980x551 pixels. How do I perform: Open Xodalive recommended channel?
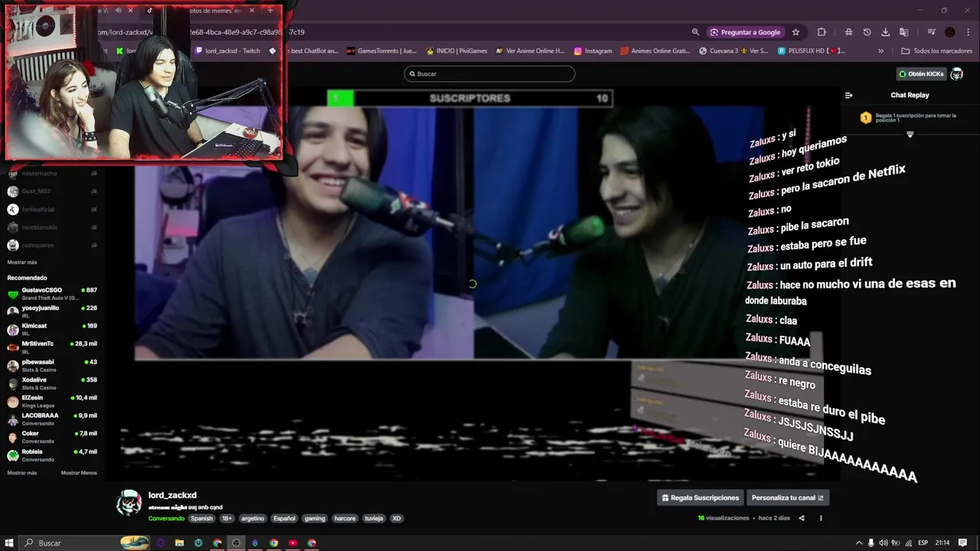[52, 383]
